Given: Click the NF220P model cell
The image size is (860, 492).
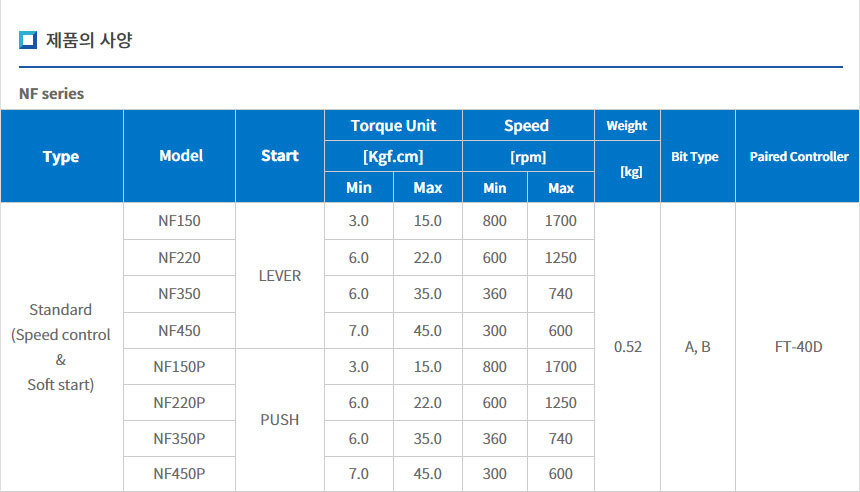Looking at the screenshot, I should (x=180, y=403).
